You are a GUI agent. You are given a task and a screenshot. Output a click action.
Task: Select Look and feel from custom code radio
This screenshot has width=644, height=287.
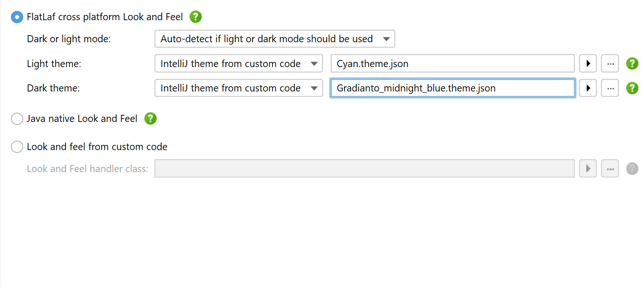tap(17, 147)
